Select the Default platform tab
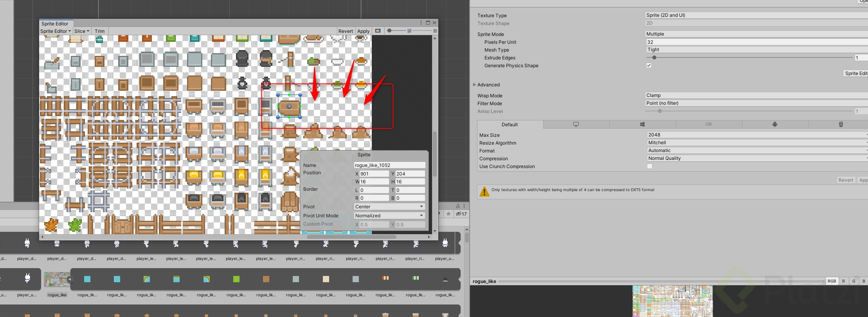Screen dimensions: 868x317 point(510,124)
